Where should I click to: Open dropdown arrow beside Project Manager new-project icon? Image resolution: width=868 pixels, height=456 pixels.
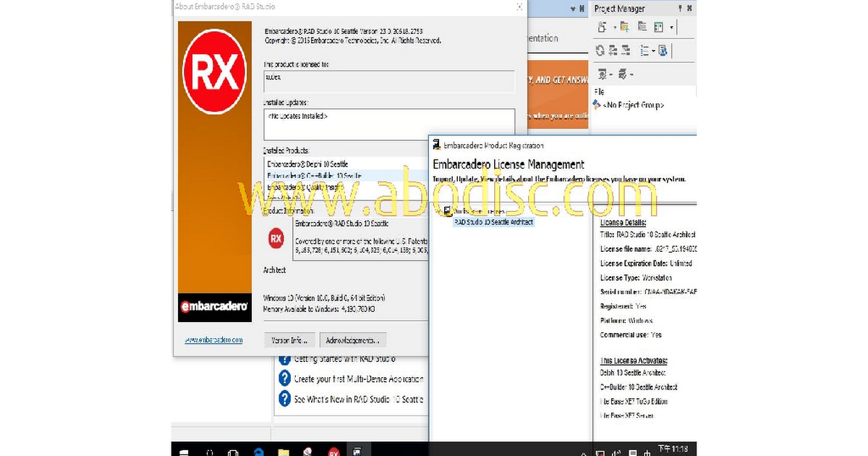(614, 28)
